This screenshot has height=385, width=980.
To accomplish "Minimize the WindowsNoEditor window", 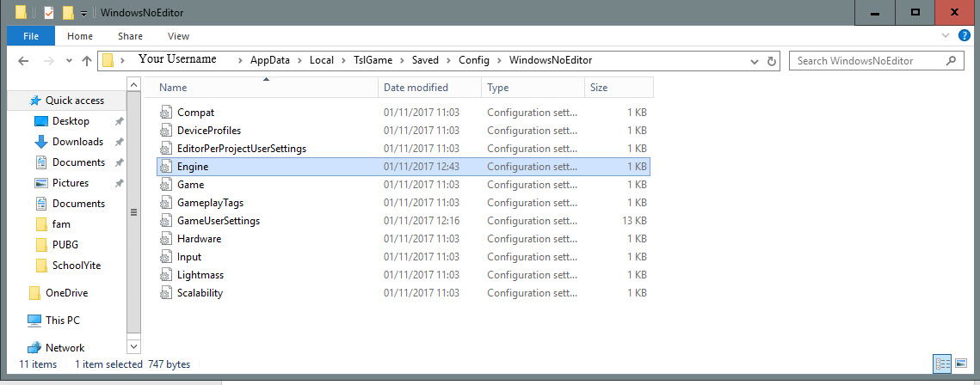I will click(874, 13).
